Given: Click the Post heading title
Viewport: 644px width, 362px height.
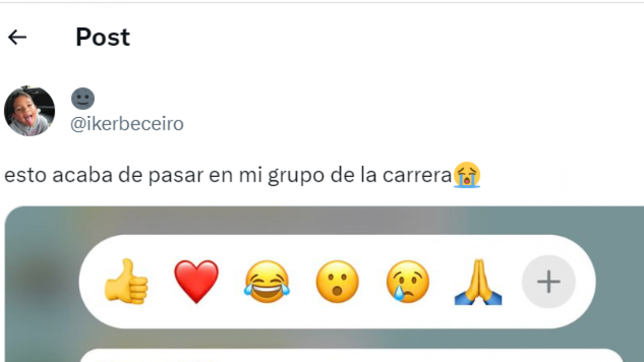Looking at the screenshot, I should pos(103,37).
